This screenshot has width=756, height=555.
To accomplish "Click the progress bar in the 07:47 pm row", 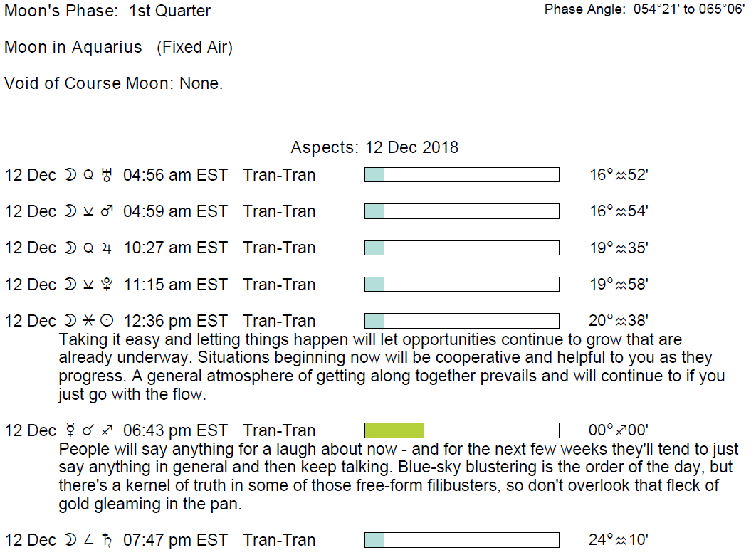I will click(461, 540).
